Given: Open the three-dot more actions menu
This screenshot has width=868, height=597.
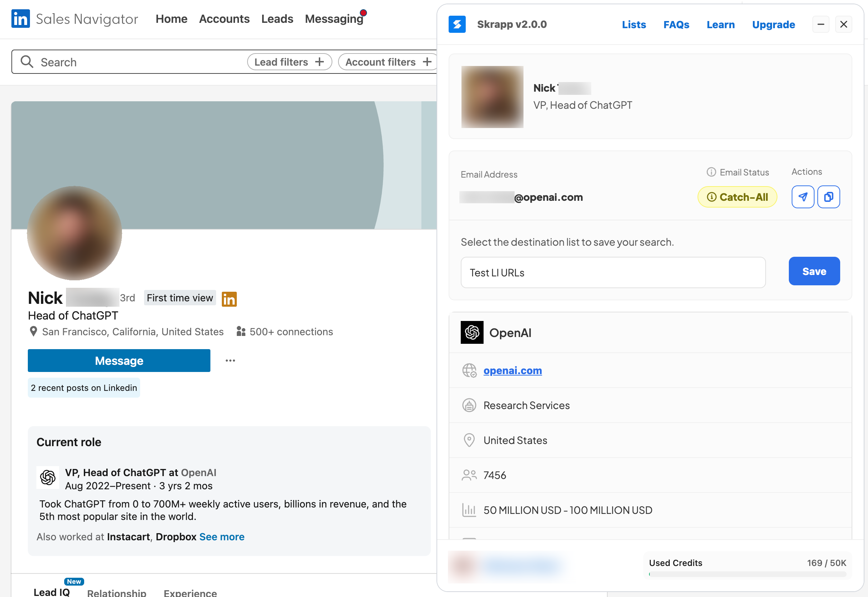Looking at the screenshot, I should coord(230,361).
